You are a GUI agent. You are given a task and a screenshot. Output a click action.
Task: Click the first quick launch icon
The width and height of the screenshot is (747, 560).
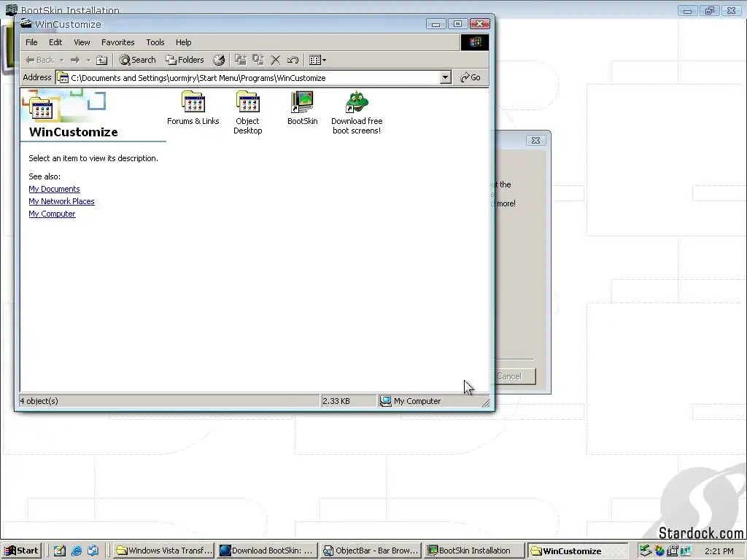pos(60,551)
